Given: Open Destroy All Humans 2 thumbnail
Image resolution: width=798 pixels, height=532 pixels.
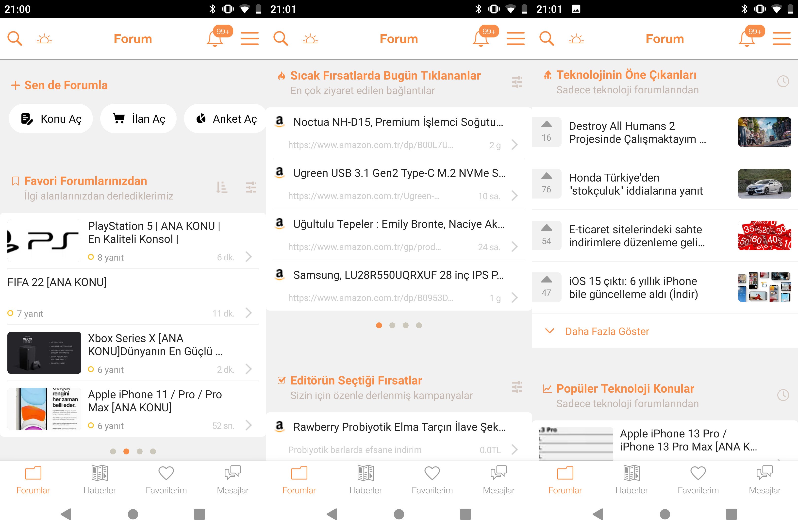Looking at the screenshot, I should pyautogui.click(x=765, y=132).
